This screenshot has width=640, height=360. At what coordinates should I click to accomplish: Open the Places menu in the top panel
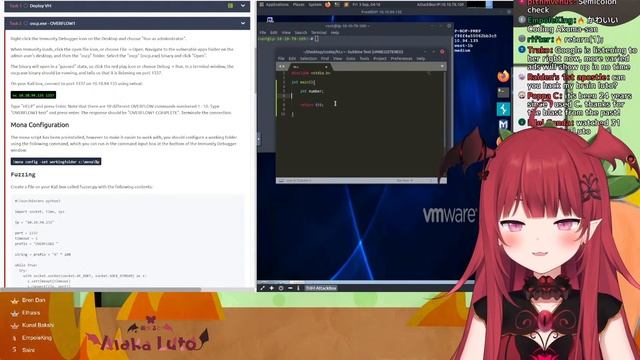pyautogui.click(x=299, y=4)
